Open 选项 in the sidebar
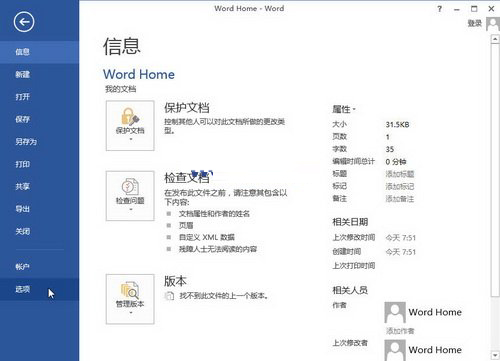500x361 pixels. click(x=39, y=289)
